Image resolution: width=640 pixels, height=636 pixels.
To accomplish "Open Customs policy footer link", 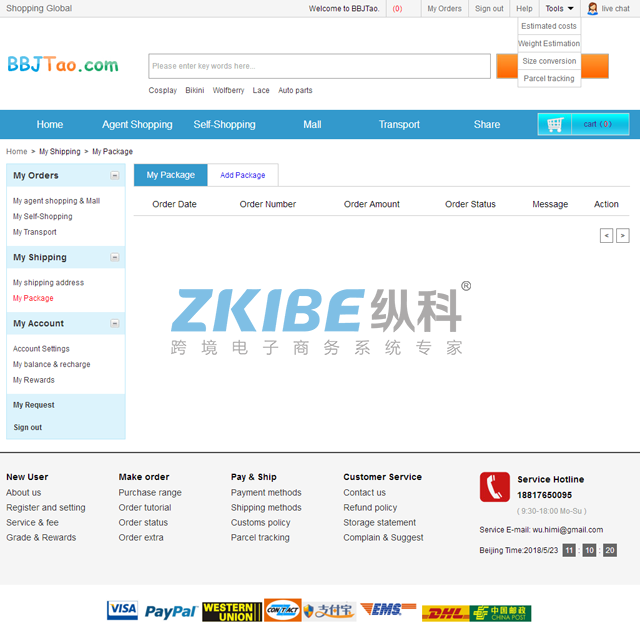I will point(260,523).
